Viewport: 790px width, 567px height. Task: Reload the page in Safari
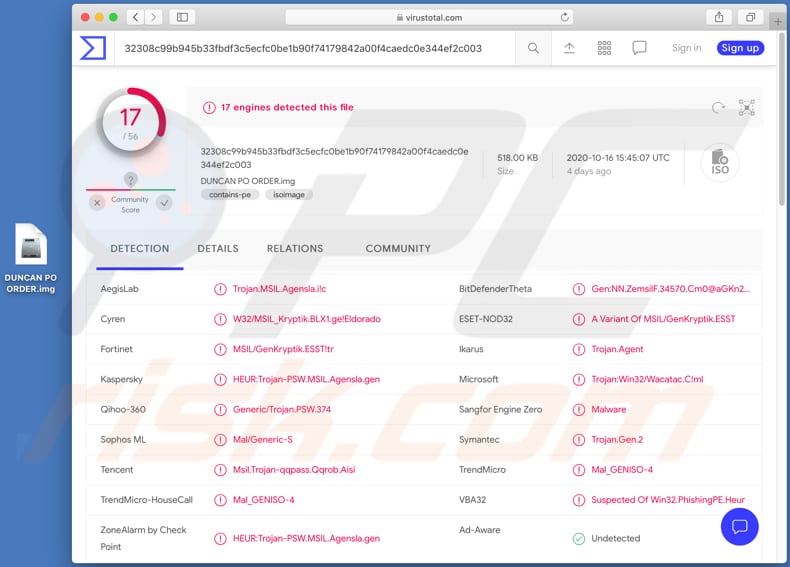click(565, 17)
